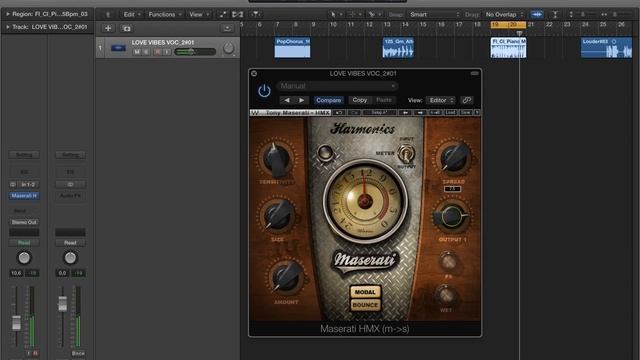
Task: Toggle the plug-in power bypass button
Action: 264,91
